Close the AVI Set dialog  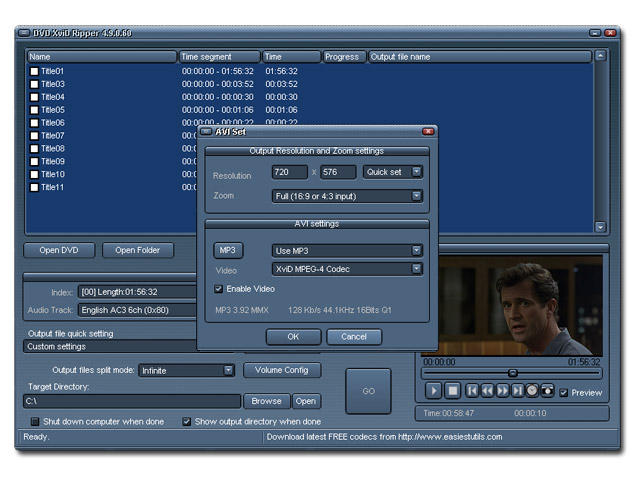coord(428,131)
